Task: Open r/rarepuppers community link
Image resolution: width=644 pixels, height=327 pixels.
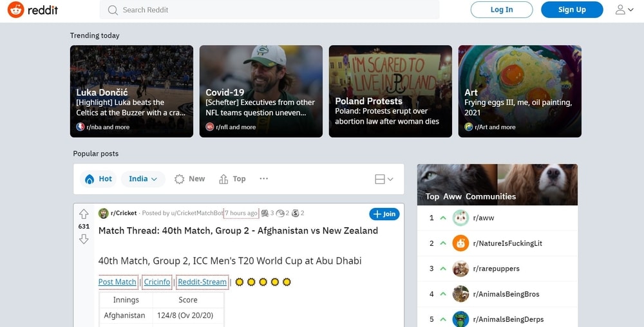Action: coord(496,268)
